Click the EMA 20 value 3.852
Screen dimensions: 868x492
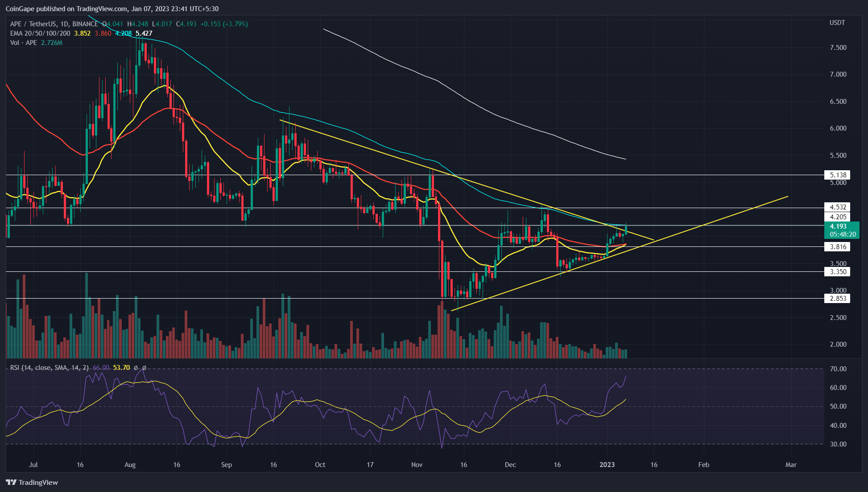pyautogui.click(x=83, y=33)
